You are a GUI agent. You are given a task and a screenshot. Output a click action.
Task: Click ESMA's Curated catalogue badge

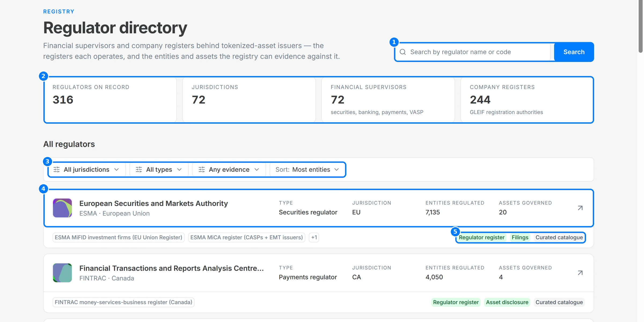559,237
